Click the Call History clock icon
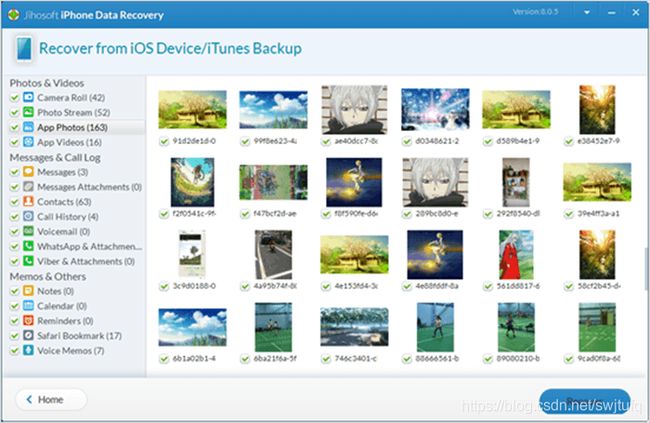The height and width of the screenshot is (423, 650). pos(28,216)
